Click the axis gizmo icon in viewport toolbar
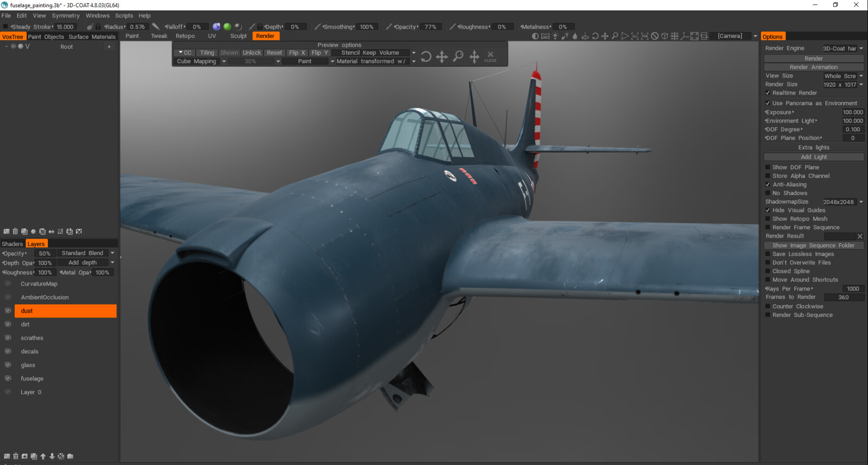Screen dimensions: 868x465 coord(684,36)
